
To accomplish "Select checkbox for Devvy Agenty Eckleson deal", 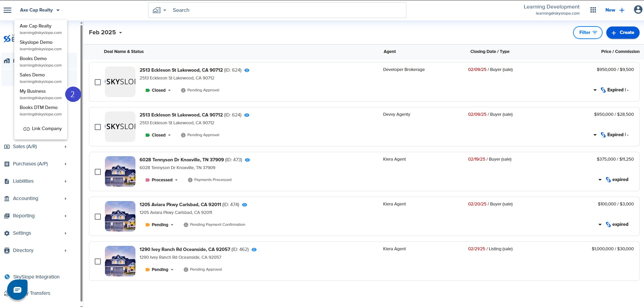I will [x=98, y=127].
